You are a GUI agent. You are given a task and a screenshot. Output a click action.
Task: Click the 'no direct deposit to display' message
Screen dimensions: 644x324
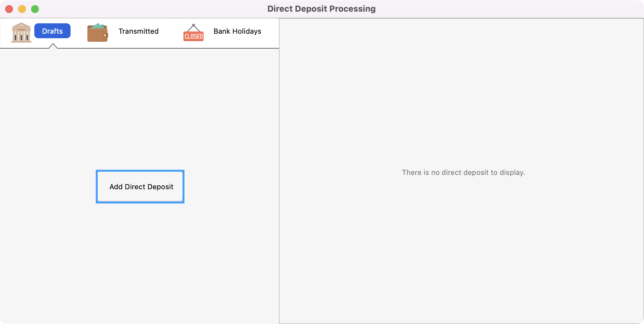tap(463, 173)
